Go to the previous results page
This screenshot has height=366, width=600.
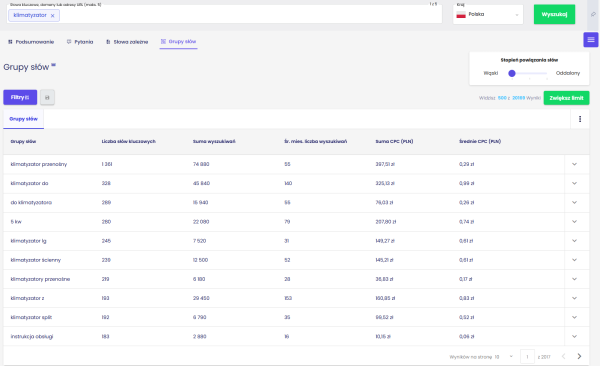coord(563,356)
